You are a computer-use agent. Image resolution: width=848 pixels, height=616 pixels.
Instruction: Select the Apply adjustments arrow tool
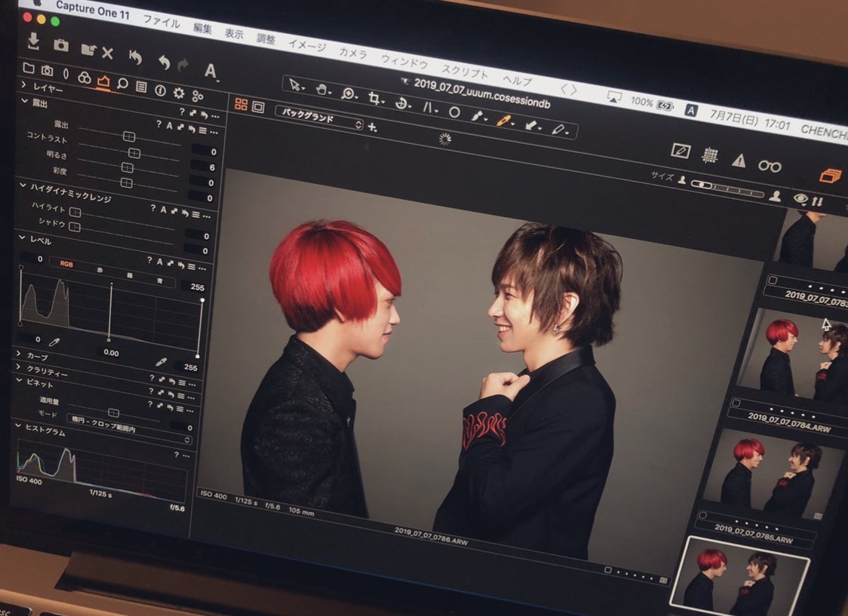coord(532,125)
